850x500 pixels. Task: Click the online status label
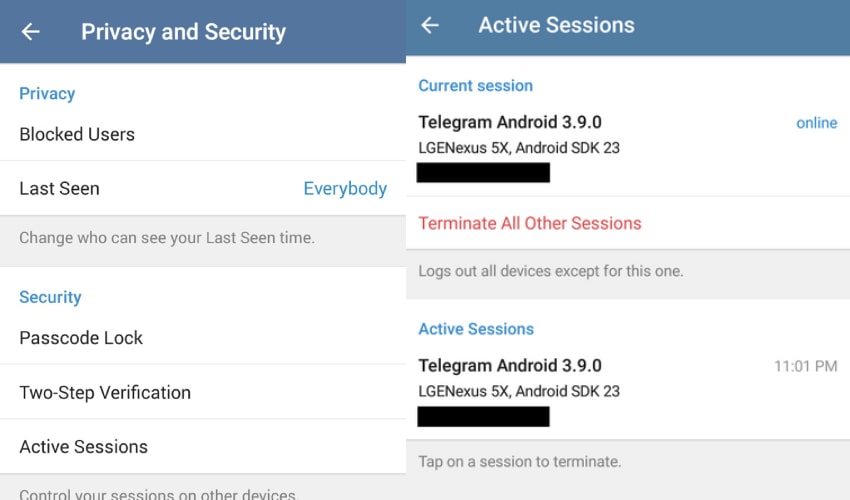click(x=816, y=123)
